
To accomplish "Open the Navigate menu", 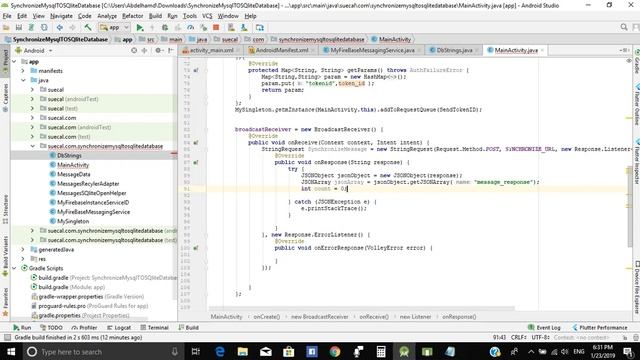I will [61, 16].
